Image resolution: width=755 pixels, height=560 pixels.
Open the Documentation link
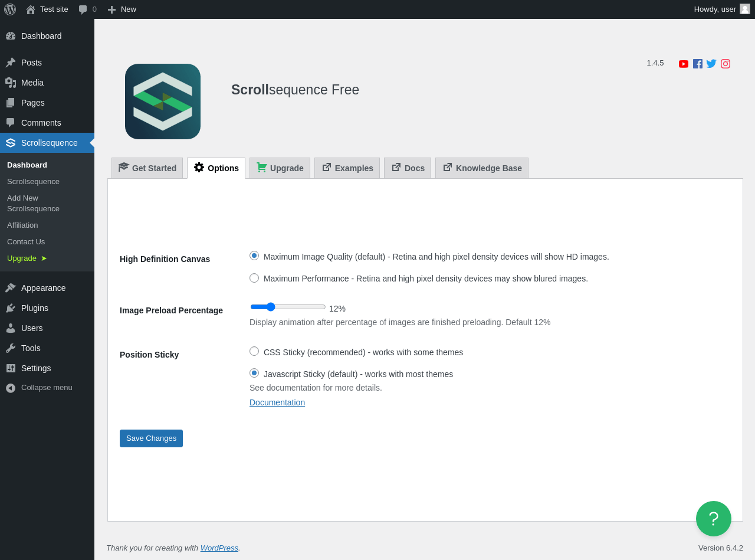[277, 402]
